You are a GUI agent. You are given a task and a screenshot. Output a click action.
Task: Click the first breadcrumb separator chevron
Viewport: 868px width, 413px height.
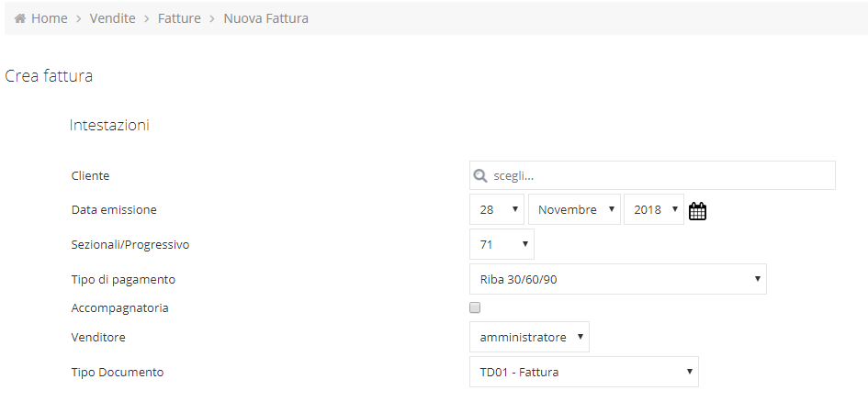point(79,18)
